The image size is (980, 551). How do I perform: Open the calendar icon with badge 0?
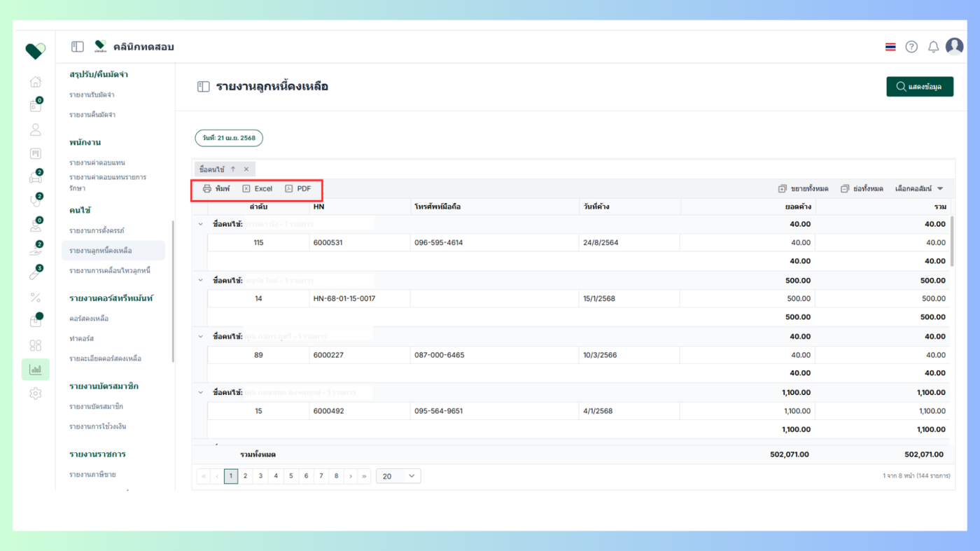(x=35, y=106)
